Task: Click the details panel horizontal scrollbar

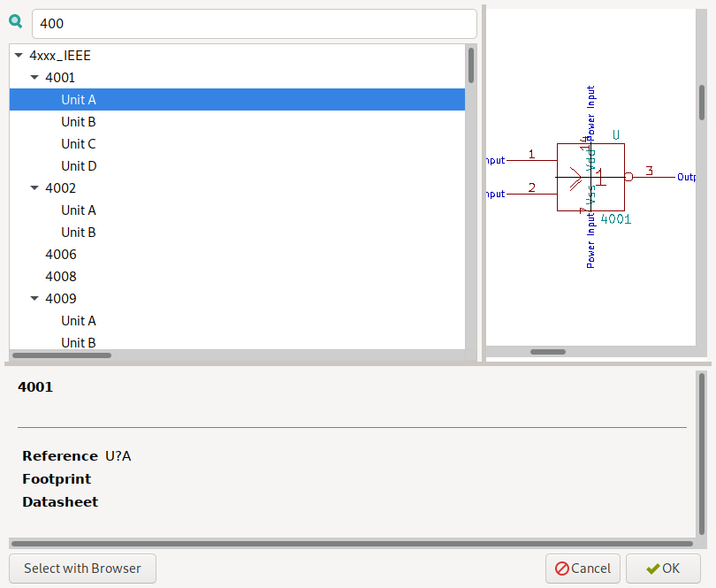Action: point(352,544)
